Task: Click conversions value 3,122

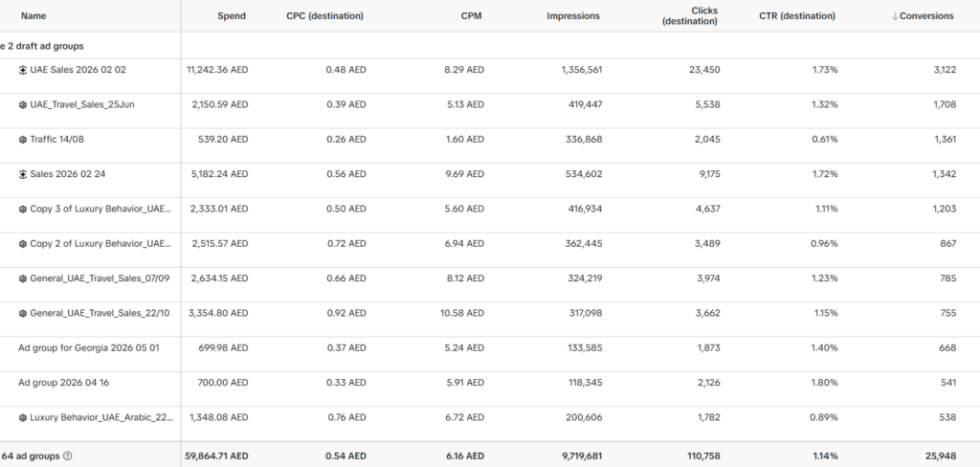Action: point(945,70)
